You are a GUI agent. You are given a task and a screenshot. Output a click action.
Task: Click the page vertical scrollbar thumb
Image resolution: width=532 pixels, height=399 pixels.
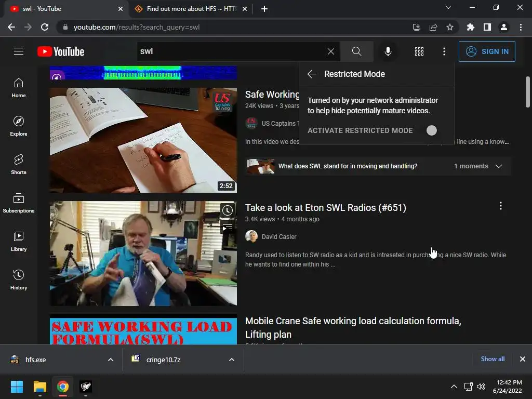point(528,92)
